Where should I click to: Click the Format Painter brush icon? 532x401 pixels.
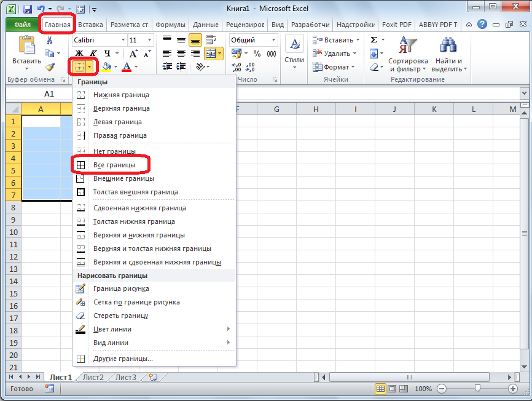click(x=50, y=67)
